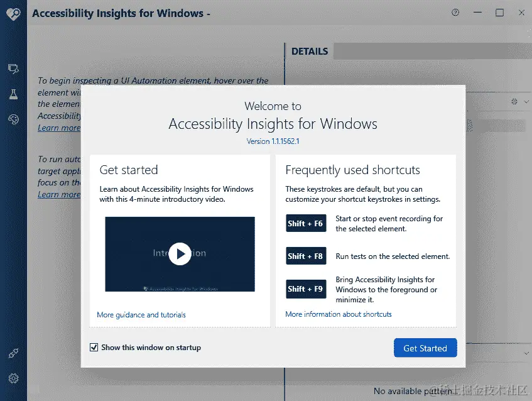Click the Accessibility Insights heart logo
Viewport: 532px width, 401px height.
pyautogui.click(x=13, y=13)
